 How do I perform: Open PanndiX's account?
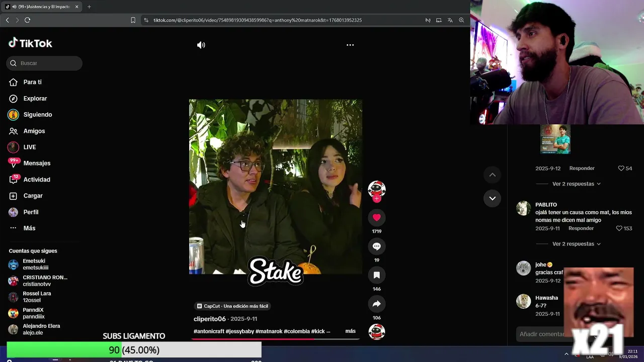[33, 313]
